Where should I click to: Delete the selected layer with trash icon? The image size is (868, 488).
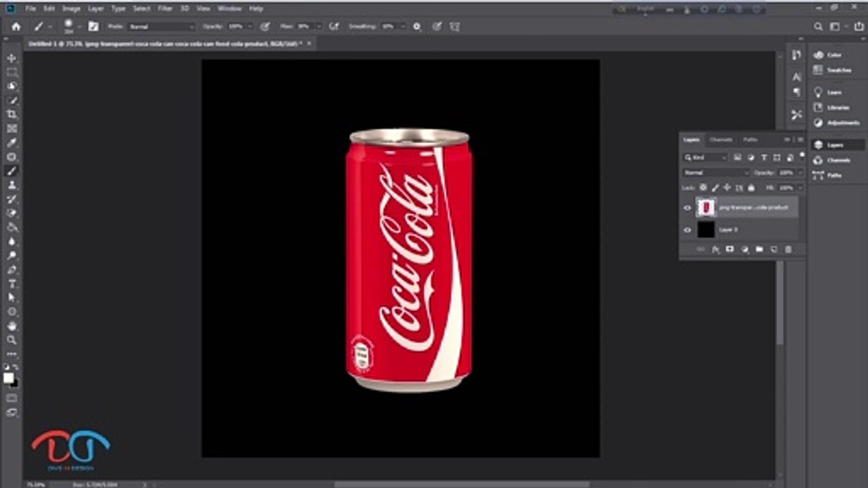pos(788,249)
